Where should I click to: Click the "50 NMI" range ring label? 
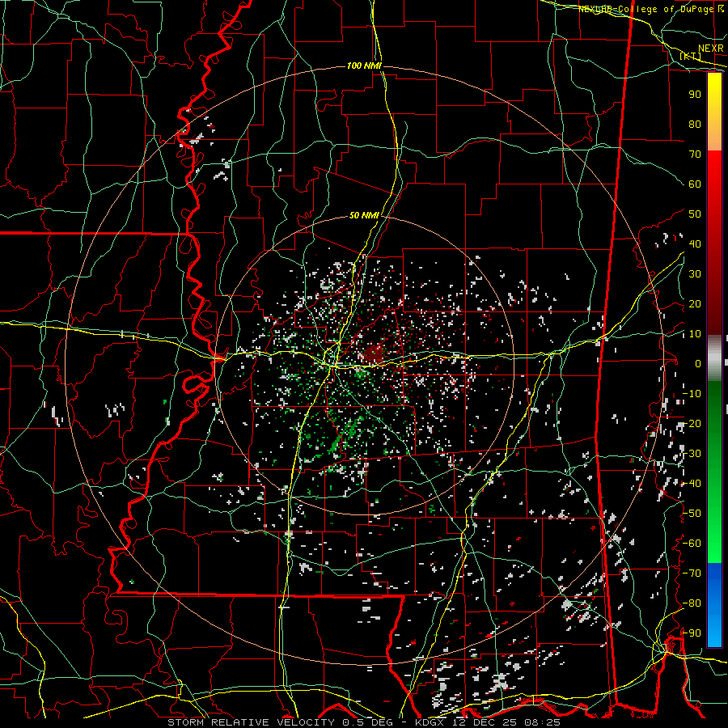(364, 215)
